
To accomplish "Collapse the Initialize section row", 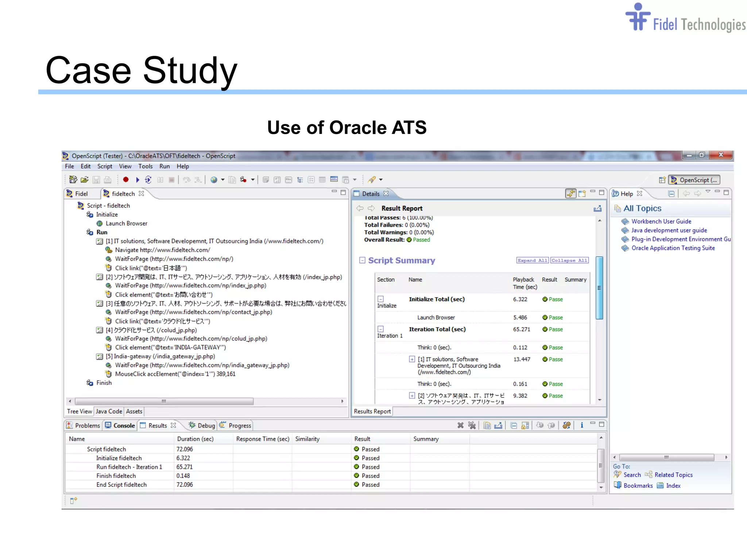I will [x=380, y=299].
